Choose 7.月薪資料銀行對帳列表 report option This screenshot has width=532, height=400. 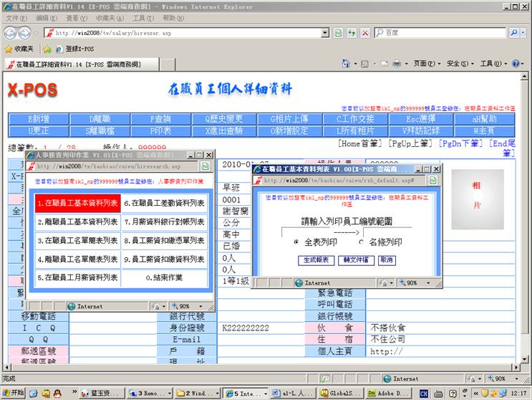165,222
